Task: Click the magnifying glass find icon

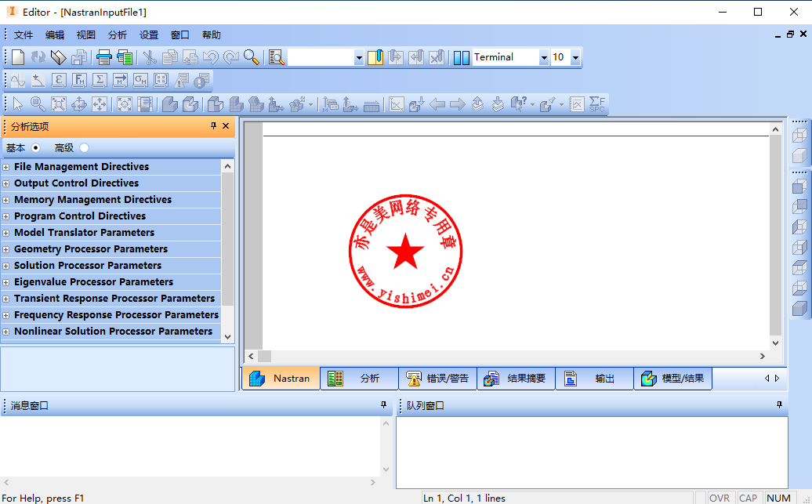Action: (x=252, y=57)
